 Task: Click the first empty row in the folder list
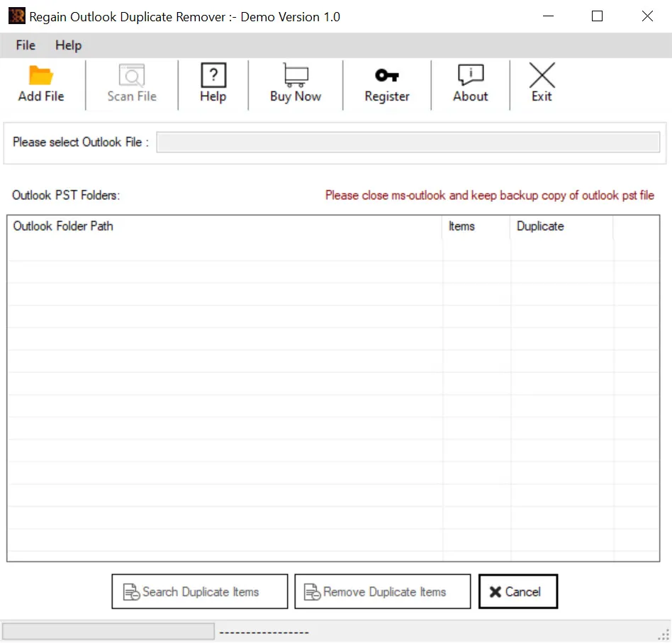click(x=333, y=250)
